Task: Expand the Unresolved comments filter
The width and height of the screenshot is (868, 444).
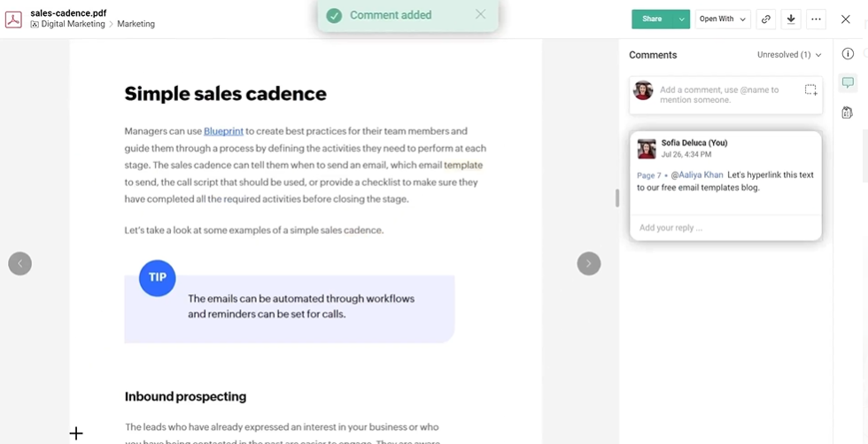Action: [789, 55]
